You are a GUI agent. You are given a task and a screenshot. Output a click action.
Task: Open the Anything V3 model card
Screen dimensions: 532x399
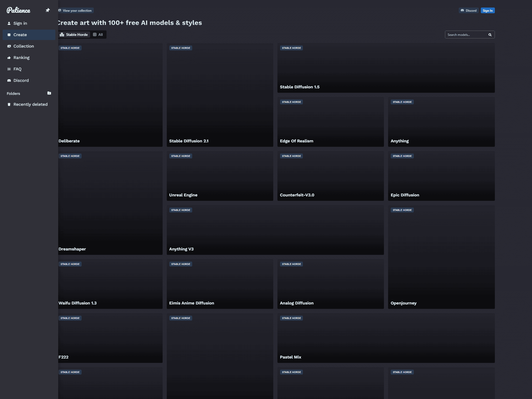275,230
